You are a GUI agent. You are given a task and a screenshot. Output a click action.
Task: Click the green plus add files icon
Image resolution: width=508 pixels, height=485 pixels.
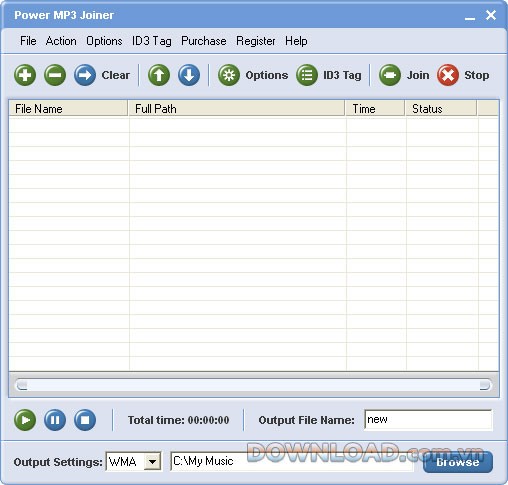25,75
